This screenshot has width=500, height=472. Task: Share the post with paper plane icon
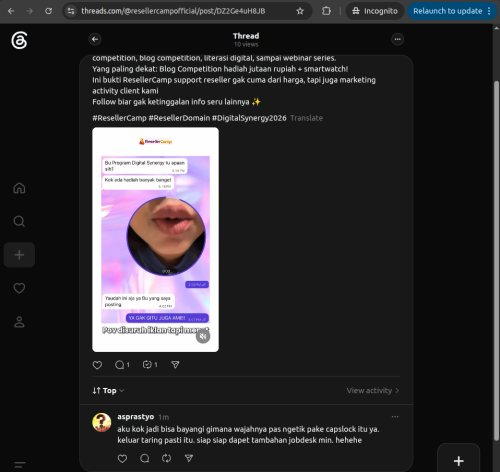(x=175, y=365)
